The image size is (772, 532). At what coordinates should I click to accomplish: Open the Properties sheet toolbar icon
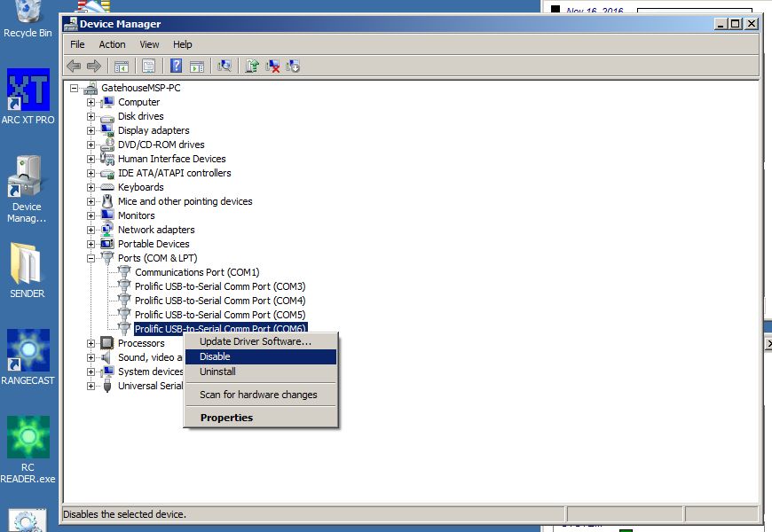(x=148, y=66)
